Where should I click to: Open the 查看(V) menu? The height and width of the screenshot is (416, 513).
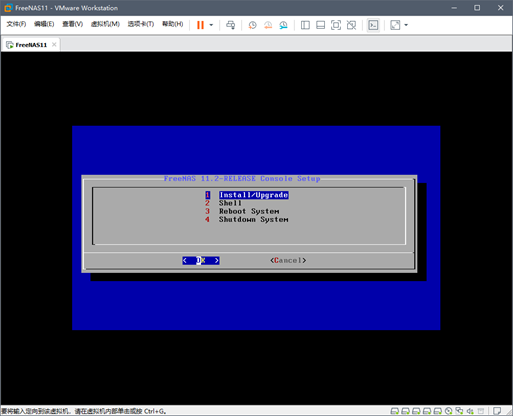[x=72, y=24]
